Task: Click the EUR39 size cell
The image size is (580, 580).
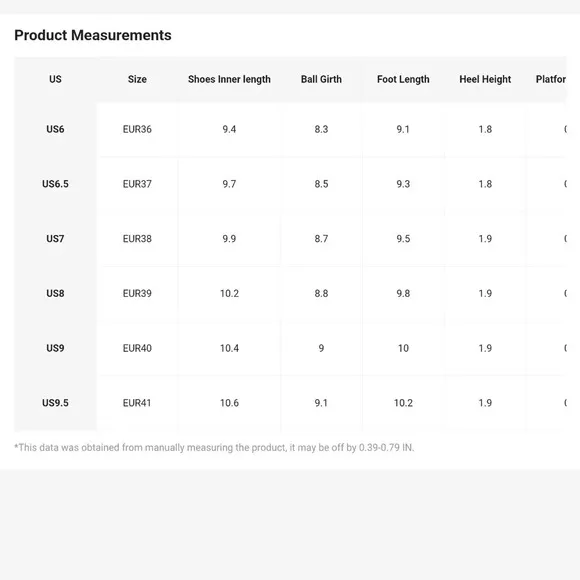Action: click(x=137, y=293)
